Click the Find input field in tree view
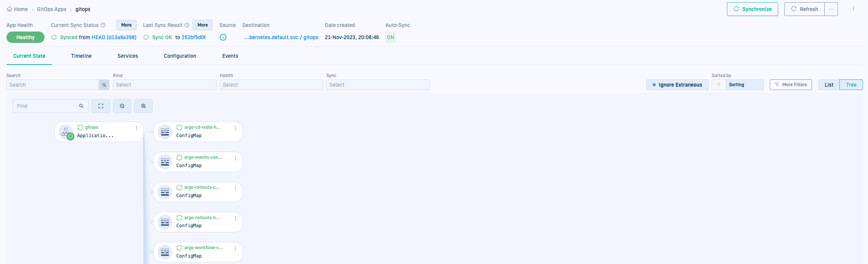868x264 pixels. 46,106
